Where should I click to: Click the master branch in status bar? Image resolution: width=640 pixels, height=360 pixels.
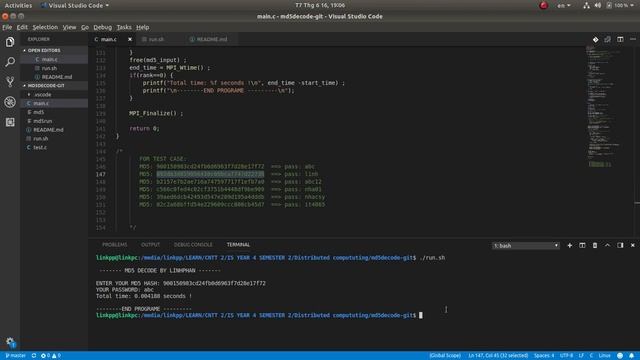[x=16, y=356]
